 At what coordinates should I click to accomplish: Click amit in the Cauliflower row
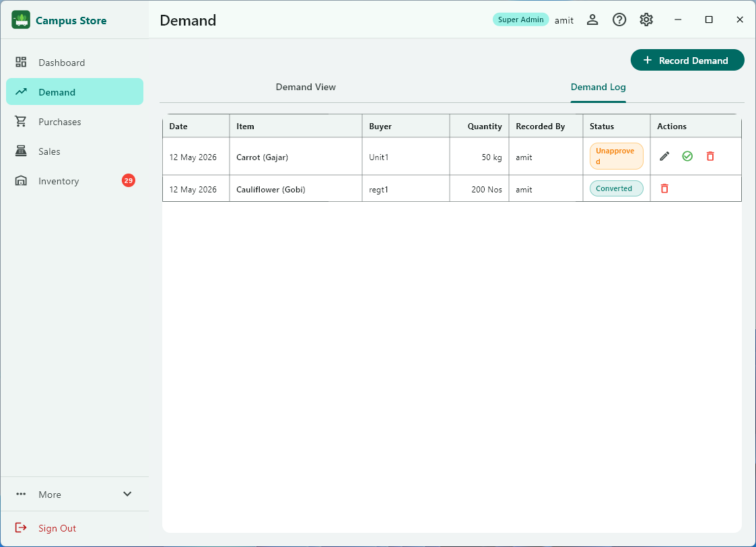pos(524,190)
